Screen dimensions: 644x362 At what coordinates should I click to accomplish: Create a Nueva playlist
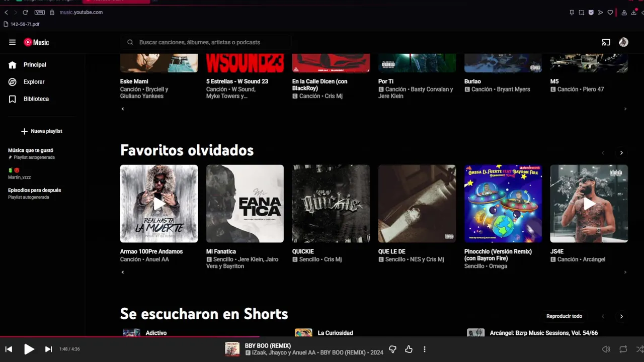41,131
